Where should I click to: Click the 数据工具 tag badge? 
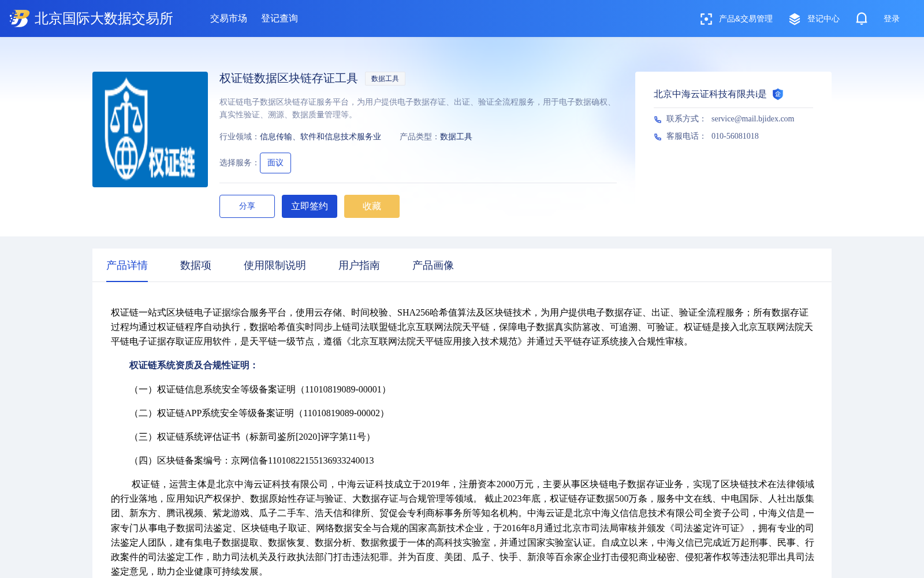(x=385, y=79)
